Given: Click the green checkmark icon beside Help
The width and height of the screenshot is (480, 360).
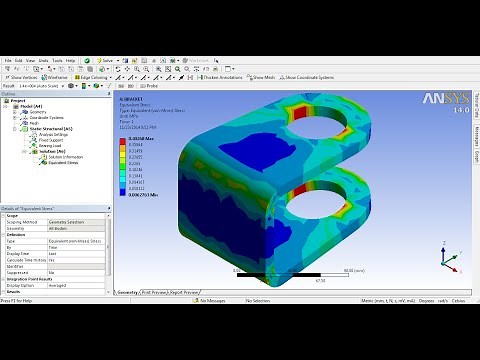Looking at the screenshot, I should click(87, 61).
